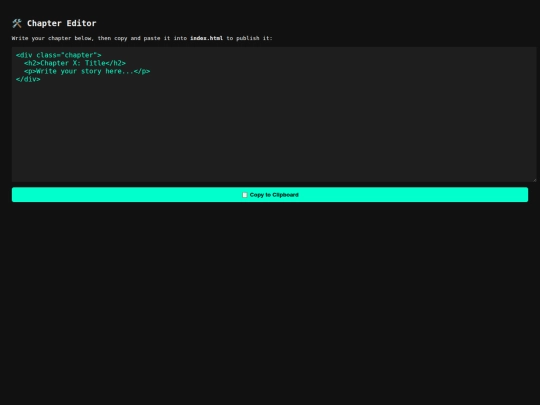Click the '<h2>Chapter X: Title</h2>' line
This screenshot has width=540, height=405.
[75, 63]
